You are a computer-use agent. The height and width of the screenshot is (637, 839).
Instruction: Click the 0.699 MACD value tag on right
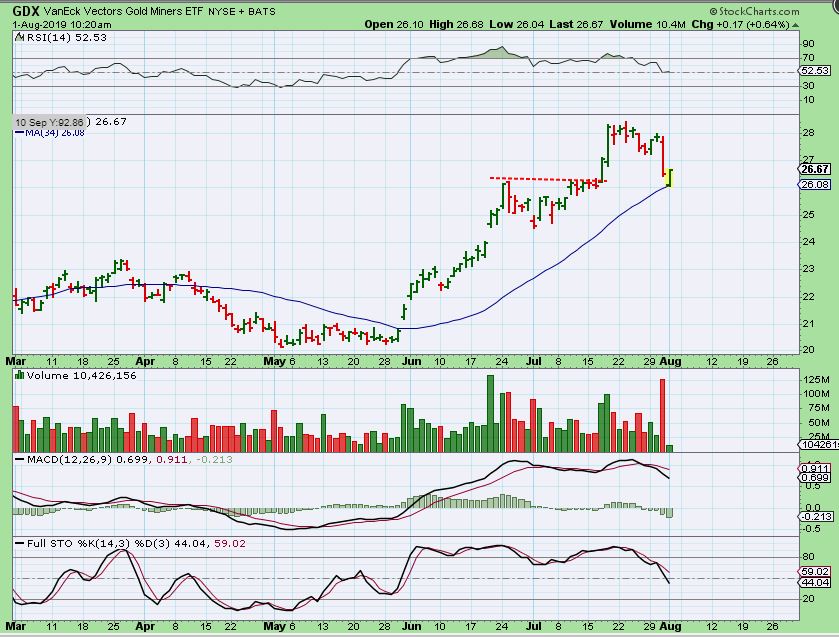click(814, 477)
